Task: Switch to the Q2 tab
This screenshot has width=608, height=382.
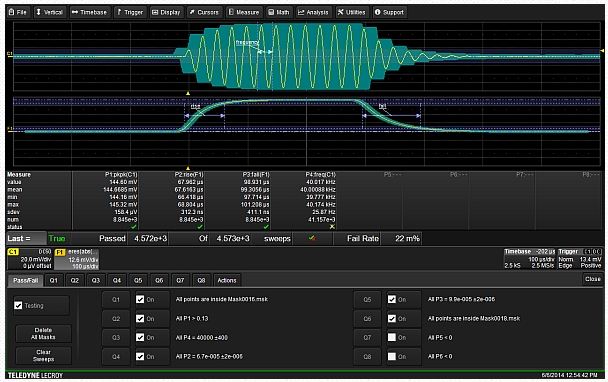Action: pyautogui.click(x=75, y=280)
